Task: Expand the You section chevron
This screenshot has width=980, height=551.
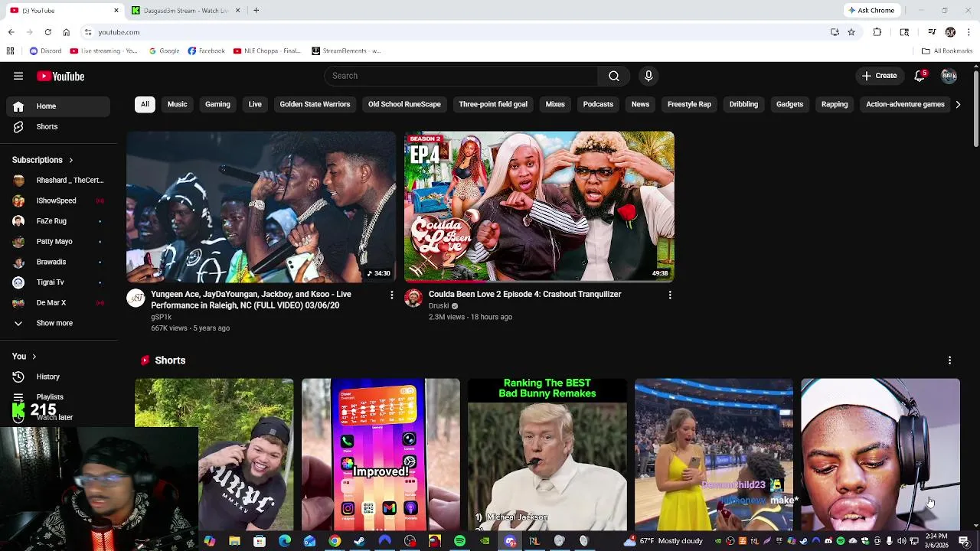Action: (34, 357)
